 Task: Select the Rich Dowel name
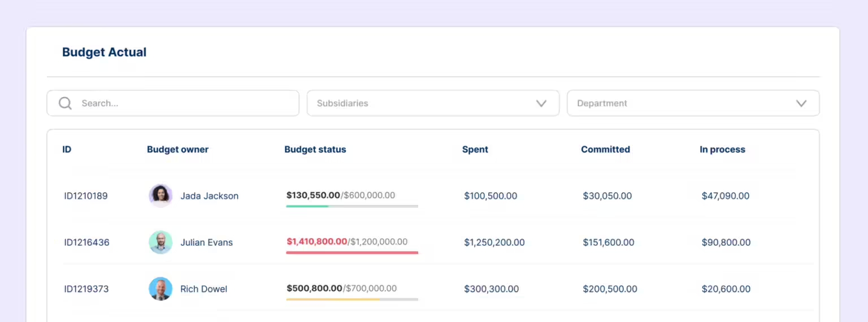[x=203, y=289]
